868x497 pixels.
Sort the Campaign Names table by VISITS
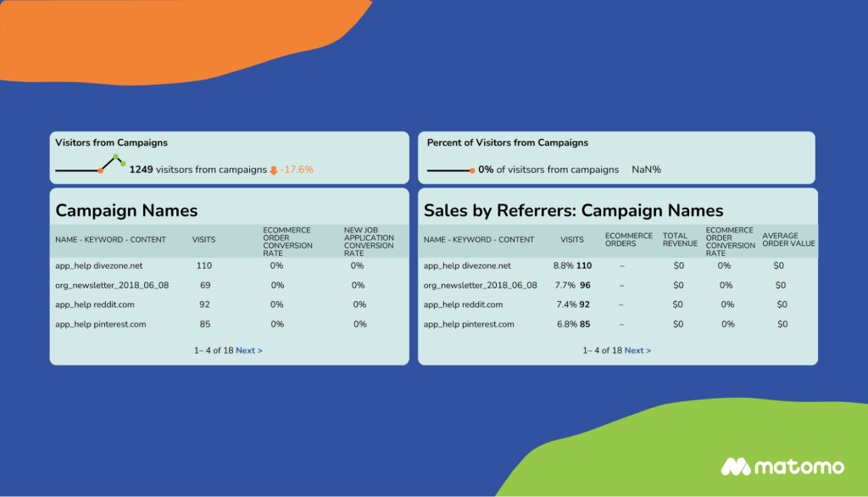(x=203, y=240)
